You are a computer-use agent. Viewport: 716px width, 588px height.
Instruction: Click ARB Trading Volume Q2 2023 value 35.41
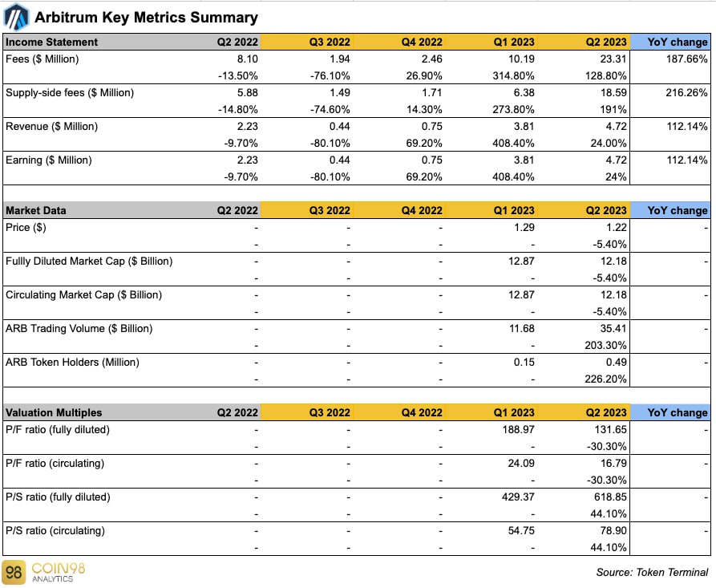coord(613,329)
